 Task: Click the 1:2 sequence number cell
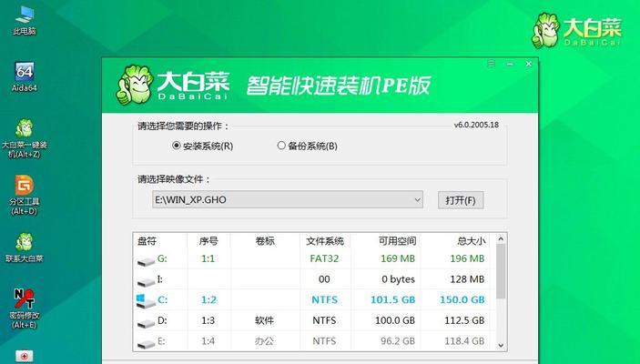[208, 299]
